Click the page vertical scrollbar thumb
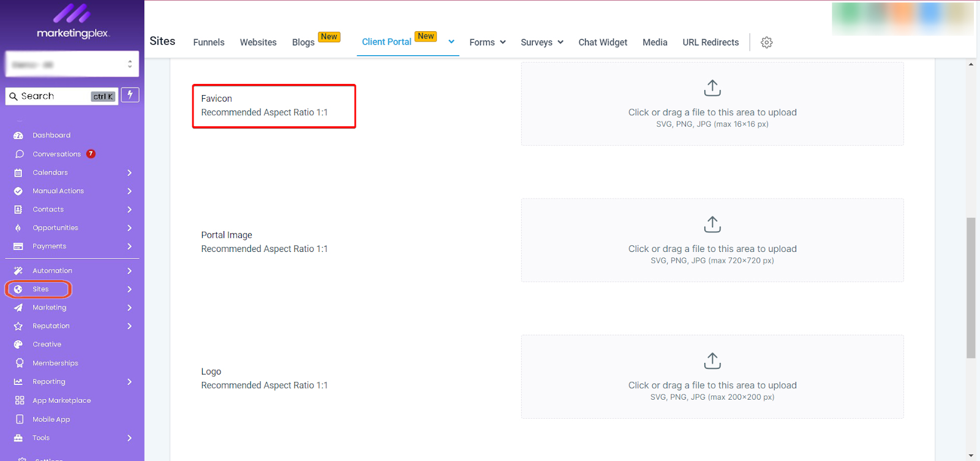Image resolution: width=980 pixels, height=461 pixels. (x=971, y=288)
